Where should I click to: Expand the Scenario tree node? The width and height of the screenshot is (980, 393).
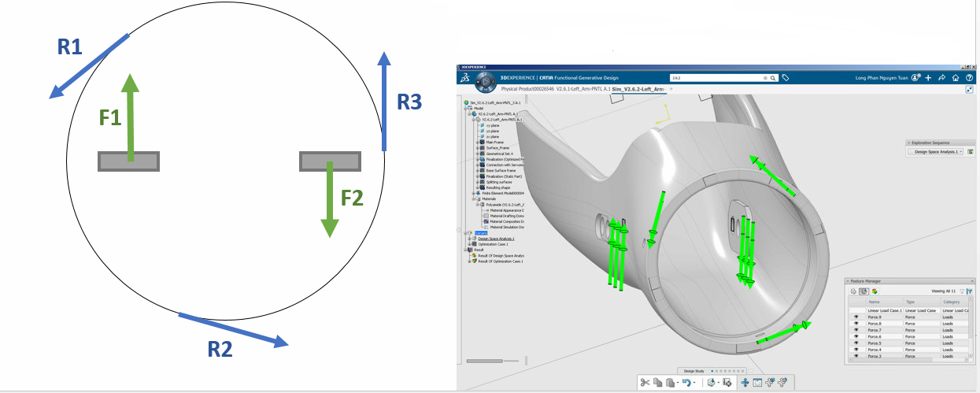pos(465,232)
